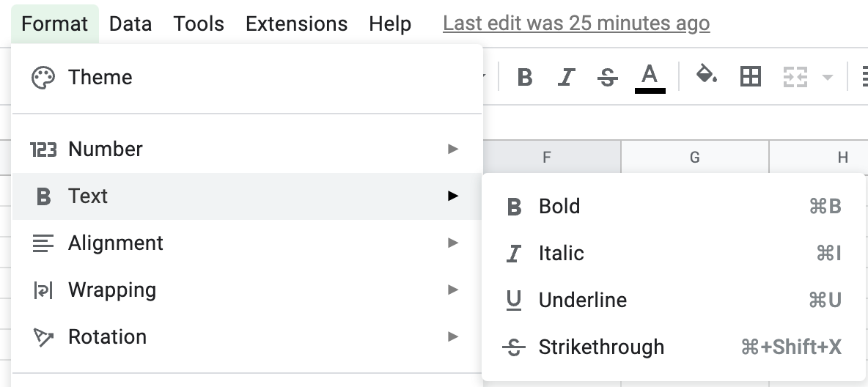Apply Underline from the Text submenu

pos(673,300)
